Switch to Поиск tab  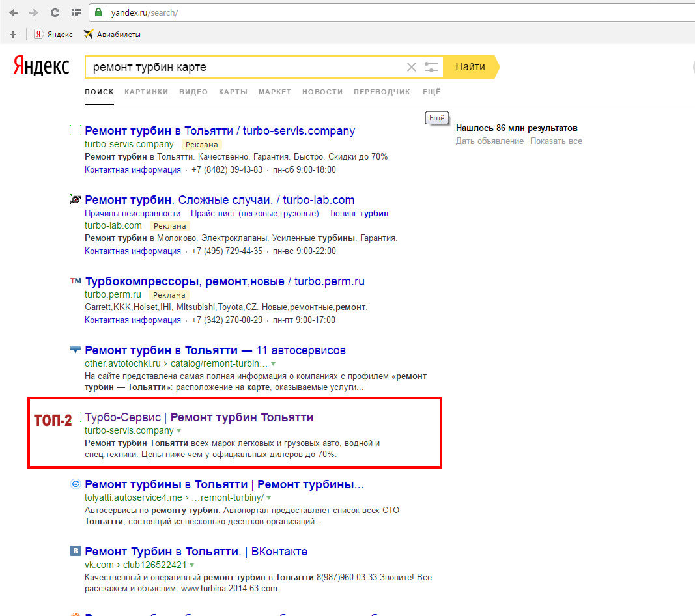click(x=99, y=92)
